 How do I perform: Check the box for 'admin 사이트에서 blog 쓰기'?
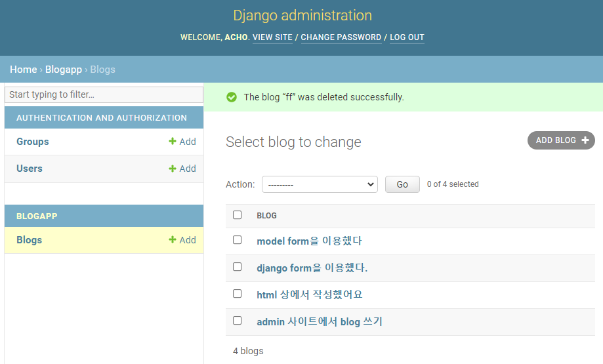[x=238, y=321]
